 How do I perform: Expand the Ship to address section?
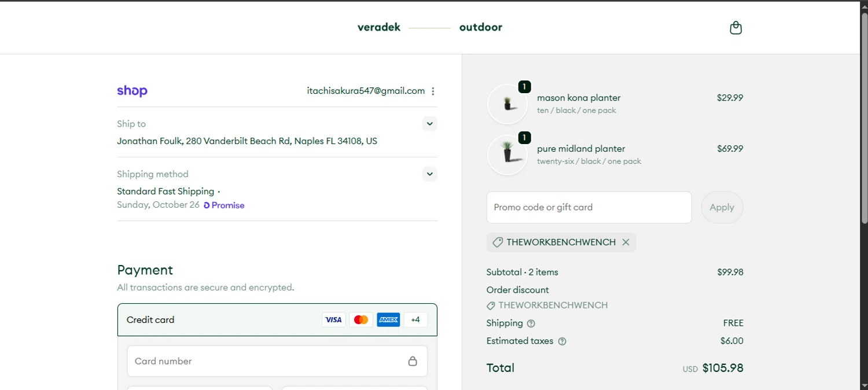(x=429, y=124)
